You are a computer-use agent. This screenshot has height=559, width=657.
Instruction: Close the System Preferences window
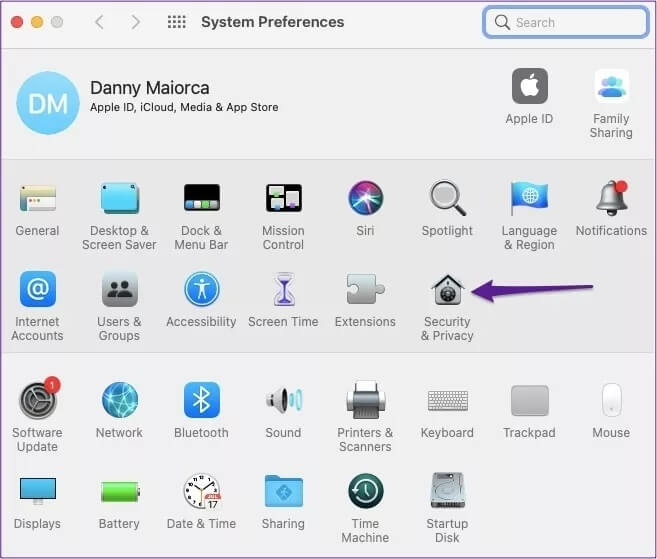pyautogui.click(x=17, y=22)
